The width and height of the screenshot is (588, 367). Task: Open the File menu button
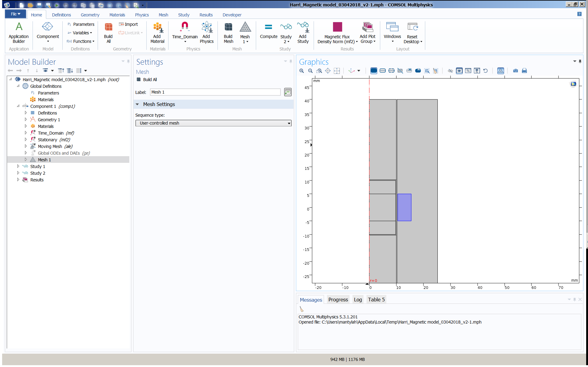[x=15, y=14]
